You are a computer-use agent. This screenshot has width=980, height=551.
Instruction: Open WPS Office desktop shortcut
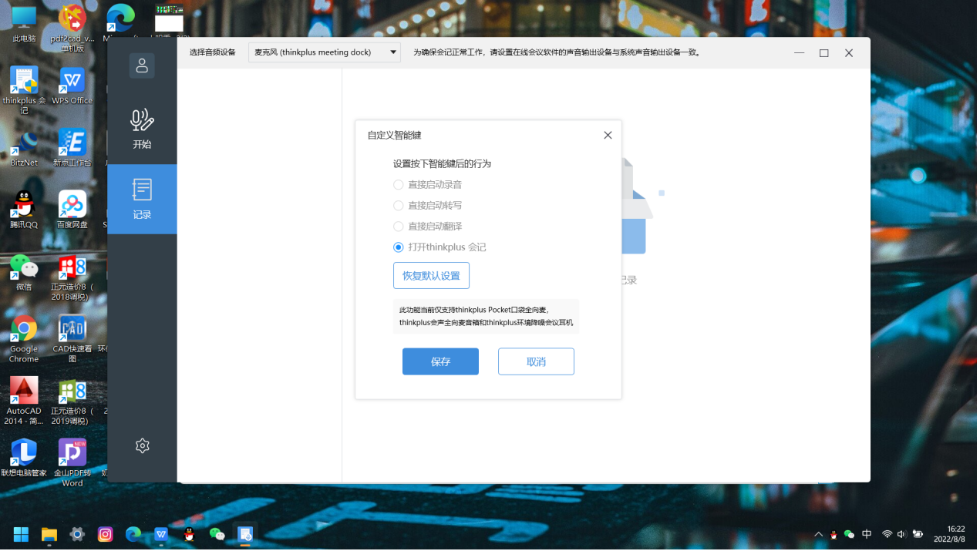coord(72,86)
